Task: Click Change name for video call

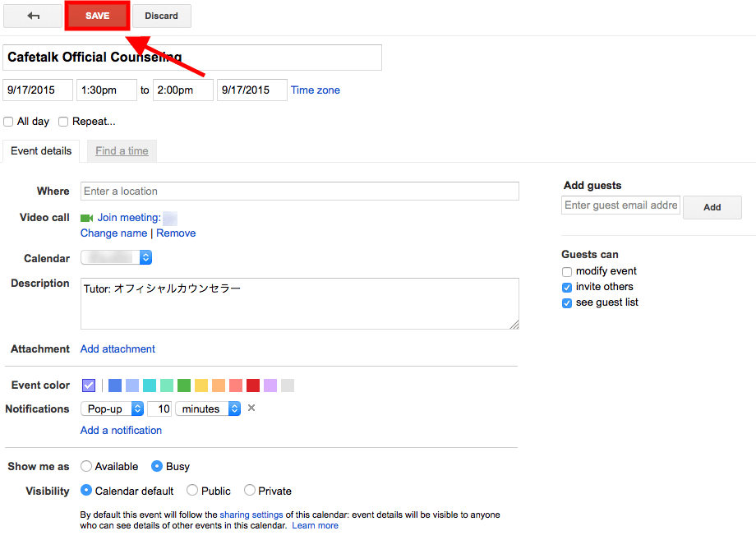Action: pos(113,233)
